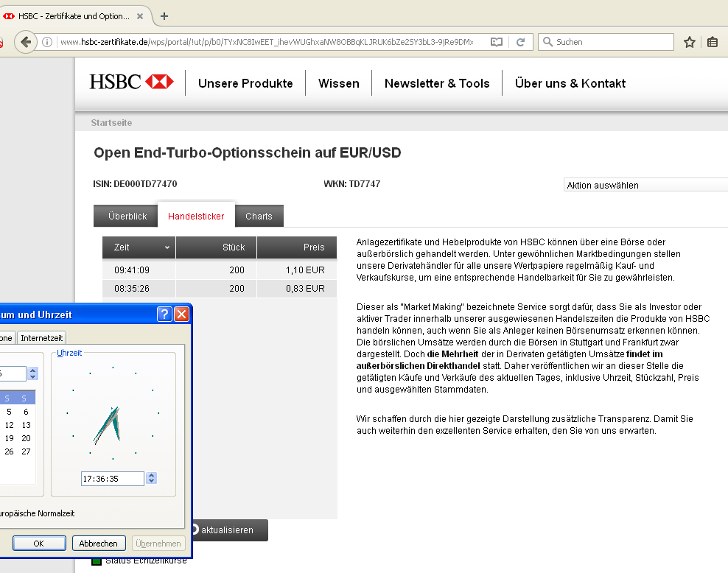Adjust time with the clock spinner arrows
Image resolution: width=728 pixels, height=573 pixels.
click(x=151, y=478)
